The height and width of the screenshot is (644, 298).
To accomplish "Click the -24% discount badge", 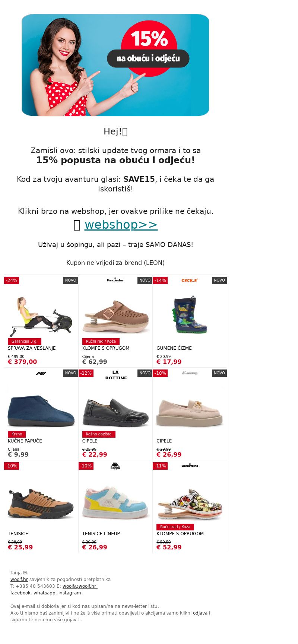I will coord(12,280).
